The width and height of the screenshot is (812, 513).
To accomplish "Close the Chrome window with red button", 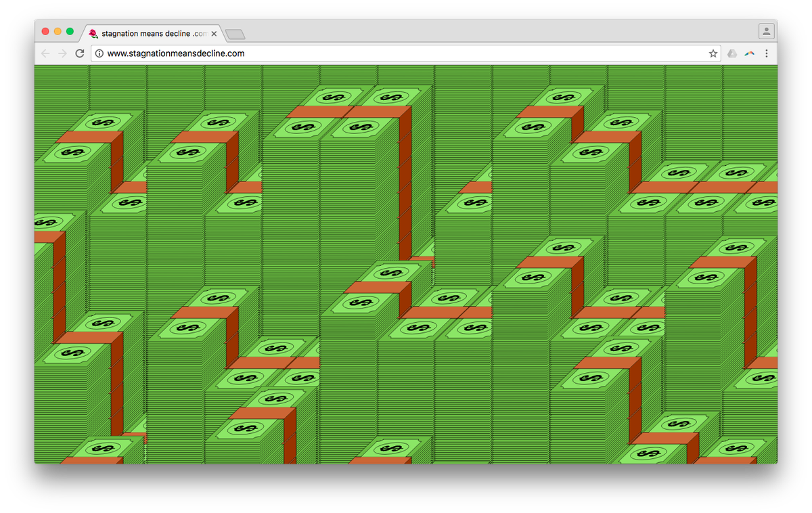I will click(x=45, y=32).
